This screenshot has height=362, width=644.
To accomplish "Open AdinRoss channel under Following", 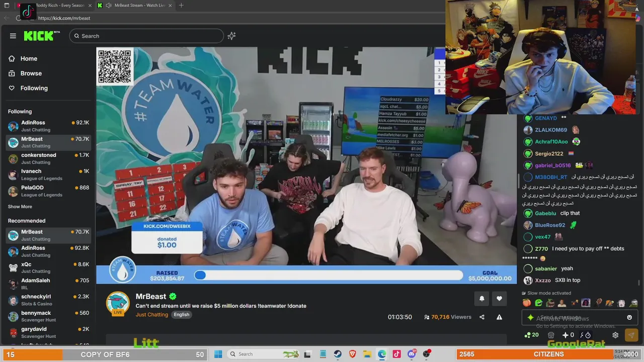I will [x=48, y=126].
